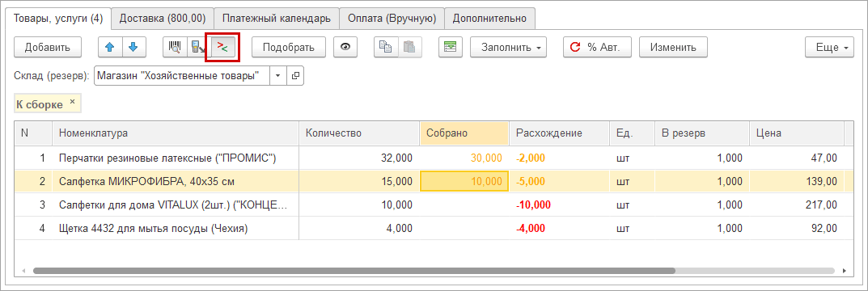Open the Платежный календарь tab
The width and height of the screenshot is (868, 291).
pos(277,19)
